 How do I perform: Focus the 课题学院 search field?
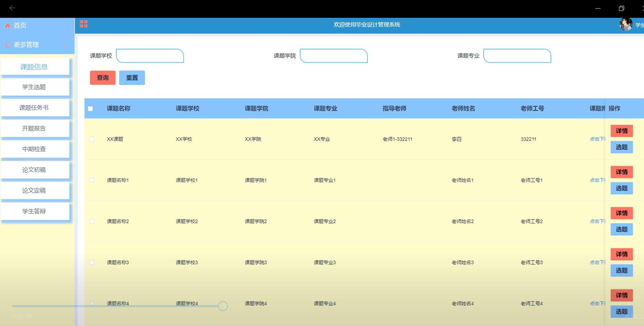pos(334,56)
